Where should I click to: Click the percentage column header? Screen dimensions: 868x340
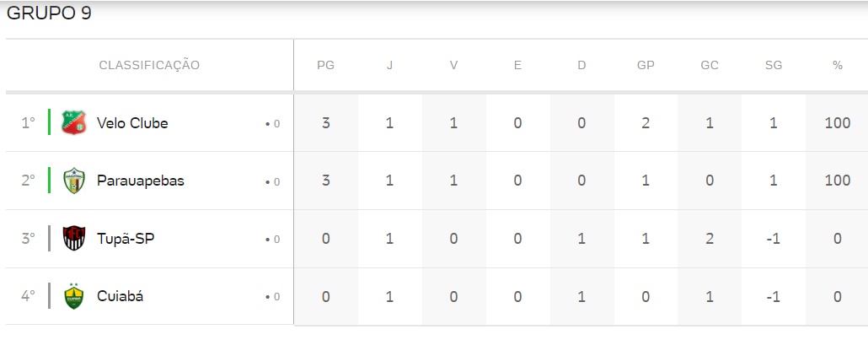tap(837, 66)
